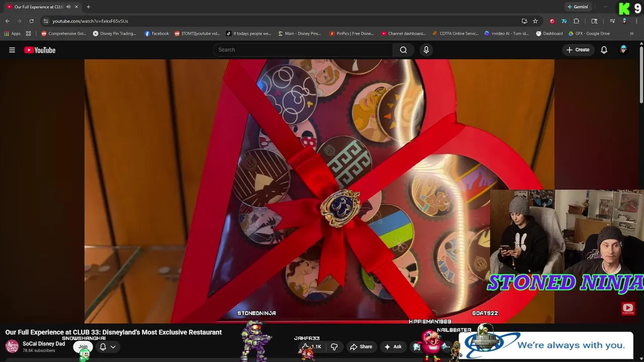Reload the current page
This screenshot has height=362, width=644.
coord(31,21)
